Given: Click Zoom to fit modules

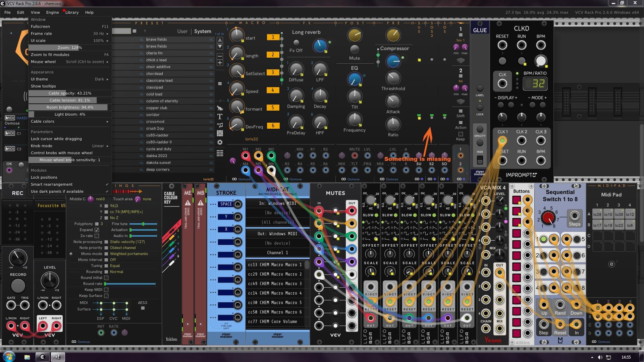Looking at the screenshot, I should click(x=70, y=55).
